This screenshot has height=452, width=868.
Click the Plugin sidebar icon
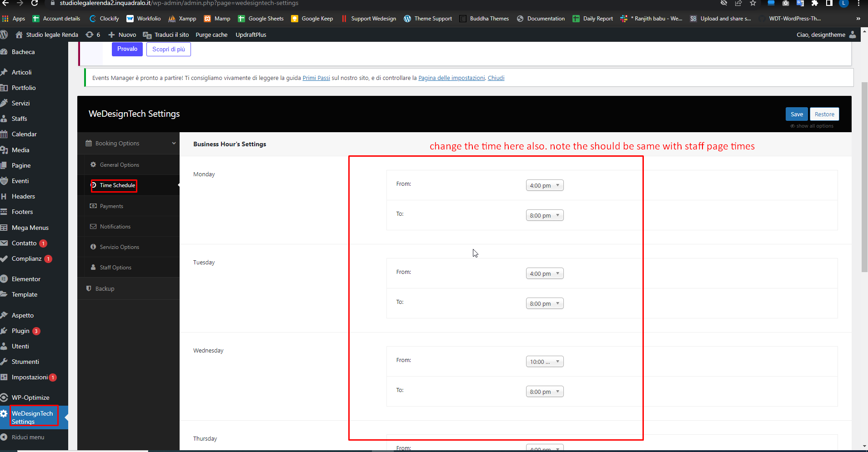point(4,331)
